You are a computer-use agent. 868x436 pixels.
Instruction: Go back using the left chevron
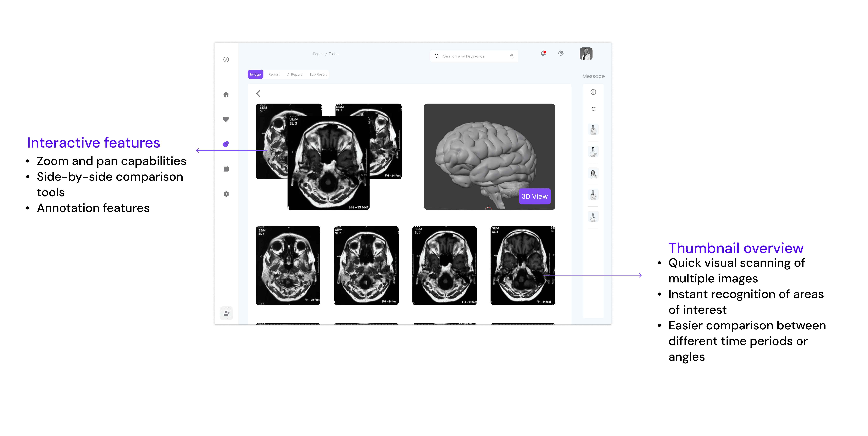pyautogui.click(x=258, y=94)
